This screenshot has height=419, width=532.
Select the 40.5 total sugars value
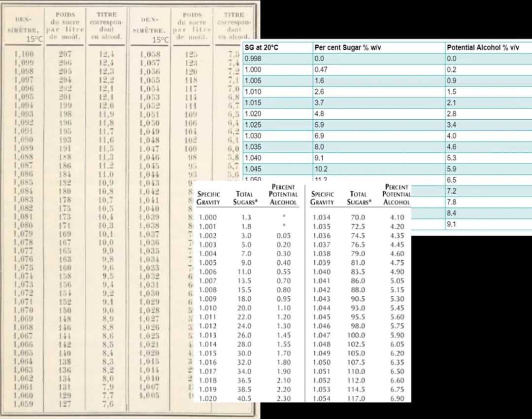(x=245, y=399)
